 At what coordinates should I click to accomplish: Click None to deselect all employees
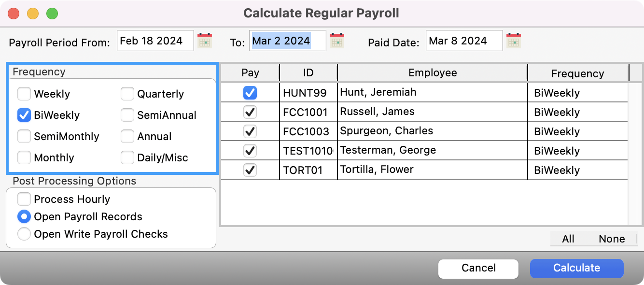pyautogui.click(x=612, y=239)
